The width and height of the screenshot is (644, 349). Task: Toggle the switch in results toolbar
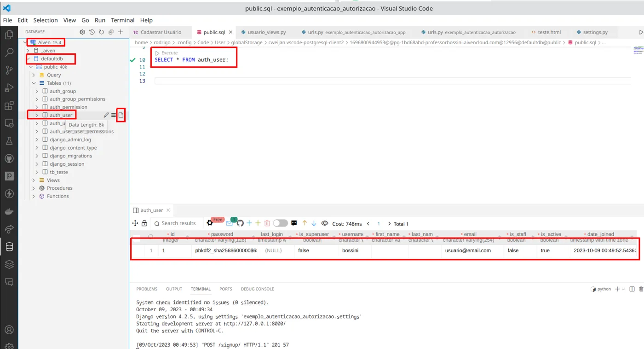tap(280, 223)
